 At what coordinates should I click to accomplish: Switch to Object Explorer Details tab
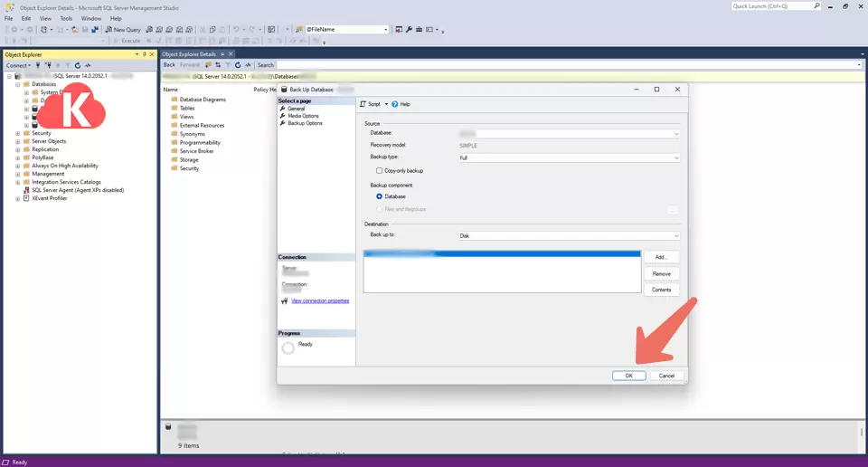[x=189, y=54]
